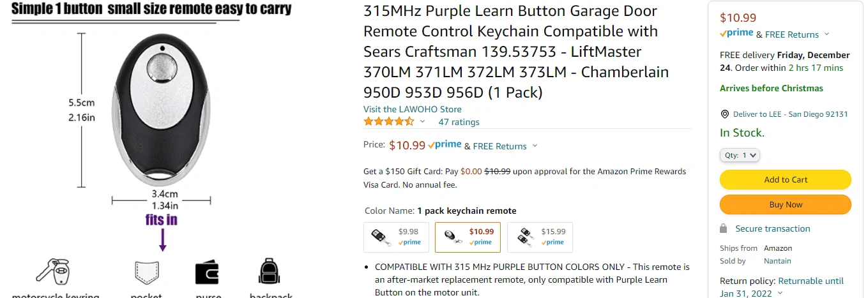Image resolution: width=868 pixels, height=298 pixels.
Task: Open the Qty quantity dropdown
Action: pyautogui.click(x=740, y=155)
